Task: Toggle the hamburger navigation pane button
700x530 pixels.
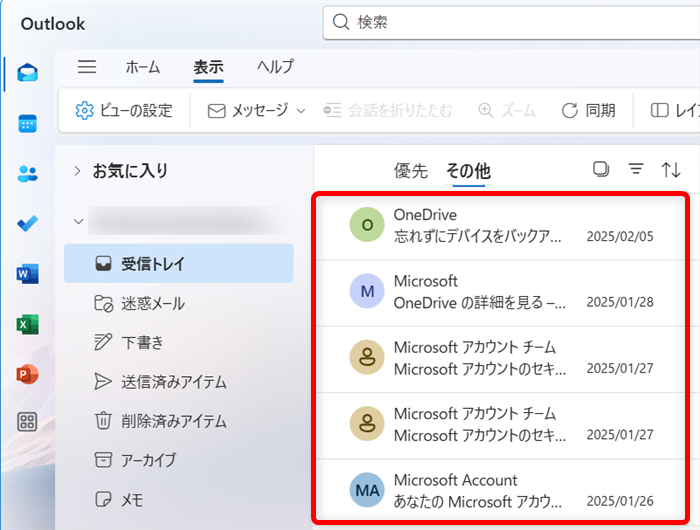Action: click(x=87, y=67)
